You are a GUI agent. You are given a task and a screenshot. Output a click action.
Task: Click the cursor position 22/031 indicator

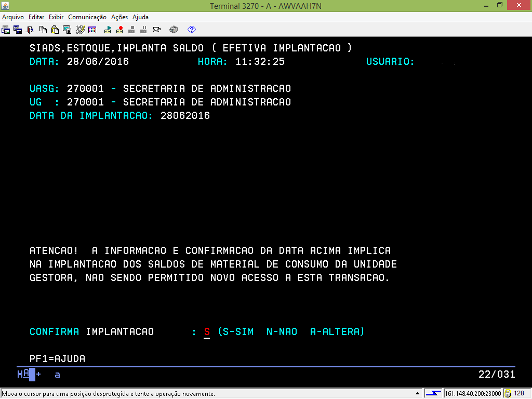[497, 374]
